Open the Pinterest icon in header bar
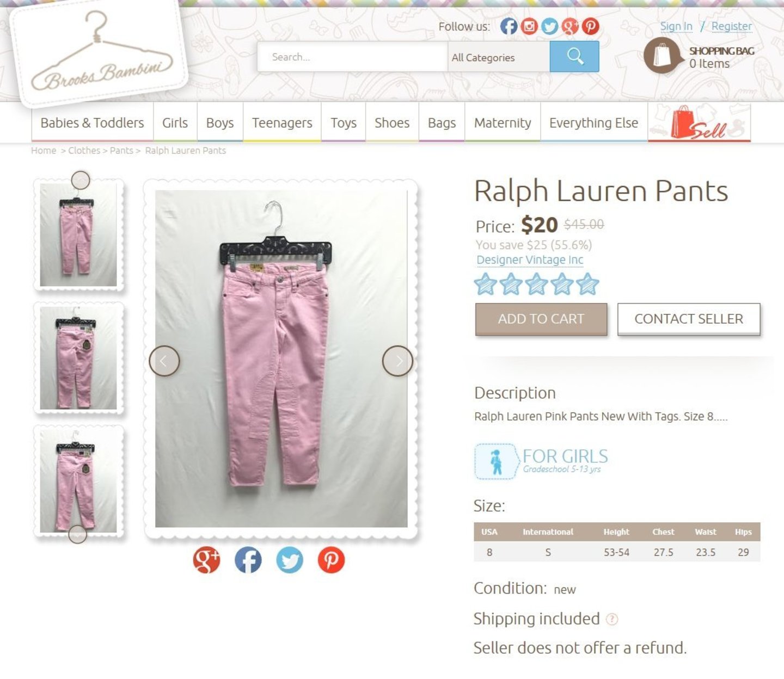784x679 pixels. tap(590, 26)
